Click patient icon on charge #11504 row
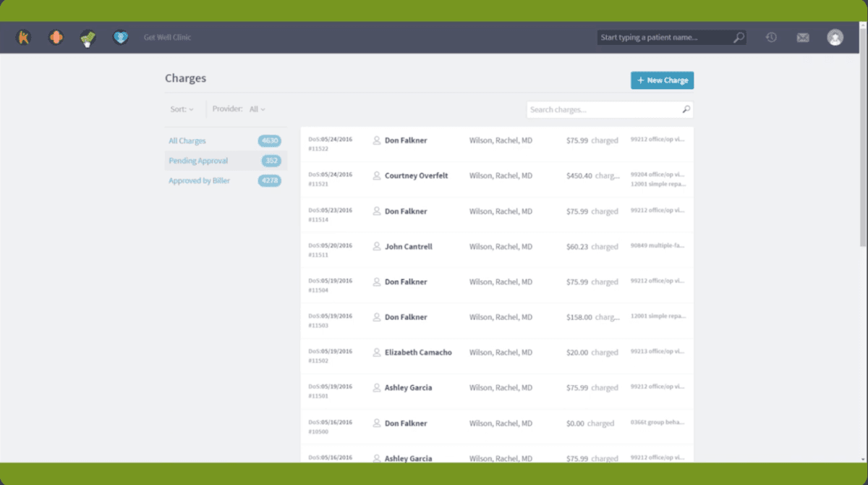Screen dimensions: 868x485 (x=377, y=282)
